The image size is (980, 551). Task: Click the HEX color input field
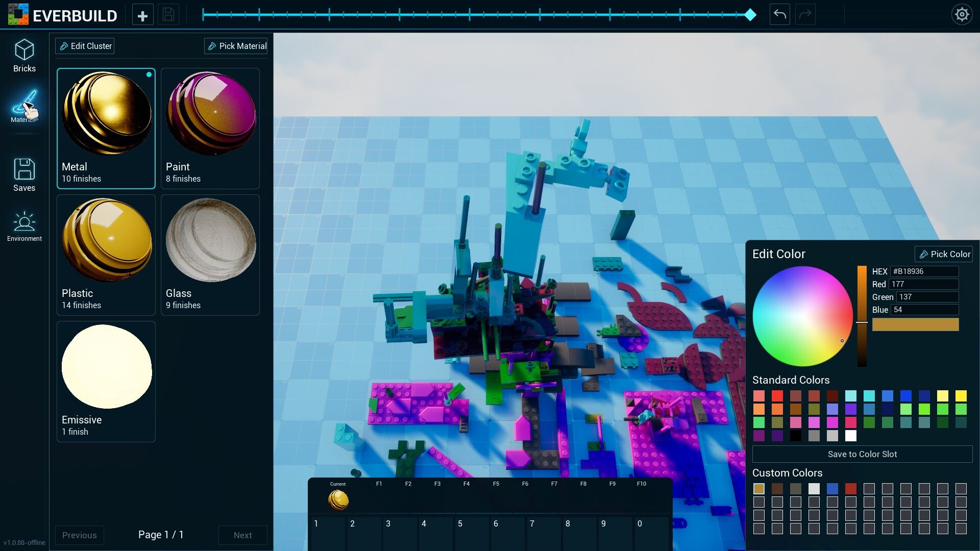(x=924, y=271)
